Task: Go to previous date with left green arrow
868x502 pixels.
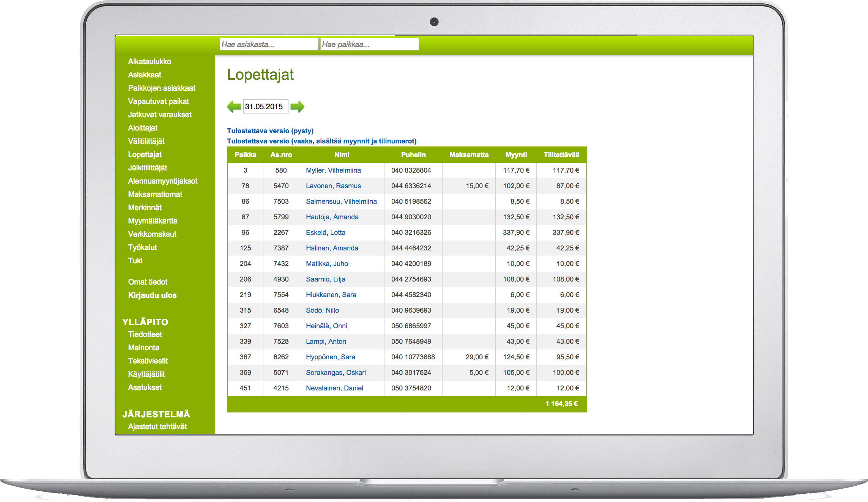Action: (234, 107)
